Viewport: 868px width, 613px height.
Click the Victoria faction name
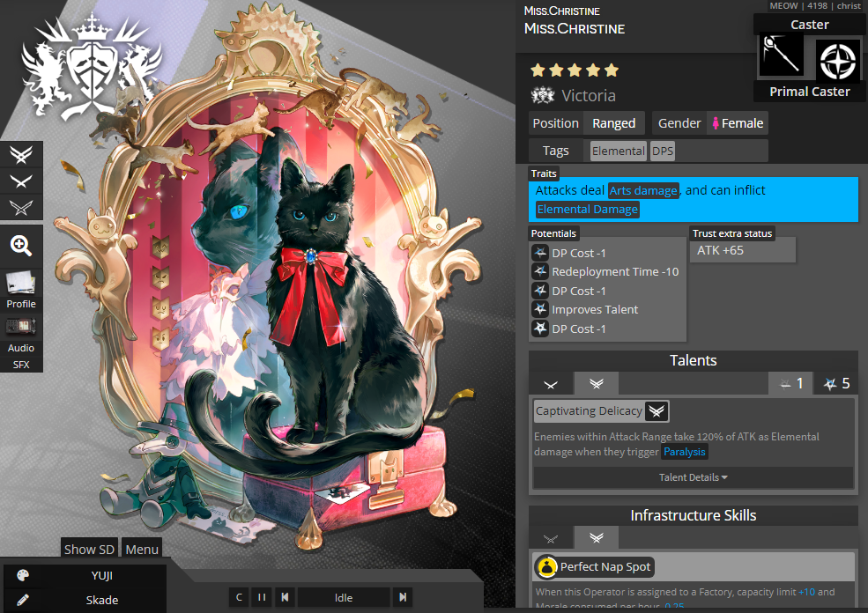589,96
